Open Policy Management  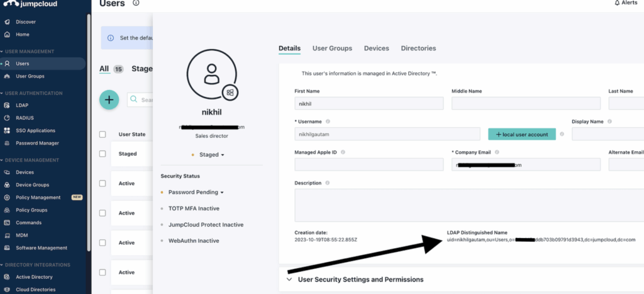click(x=38, y=198)
